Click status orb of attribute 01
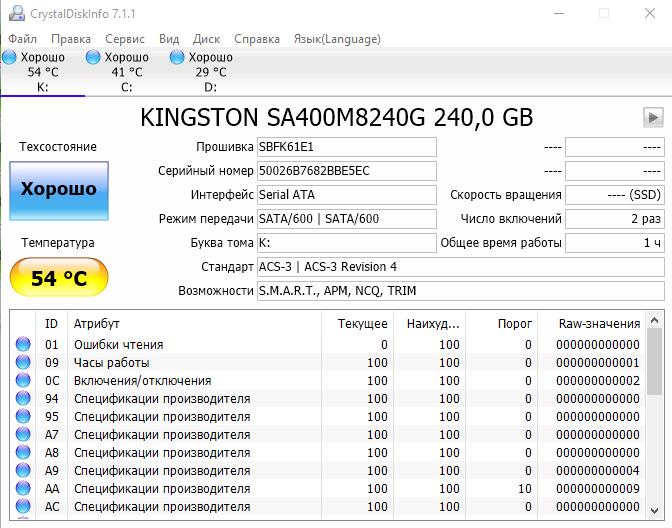The image size is (672, 528). coord(23,344)
